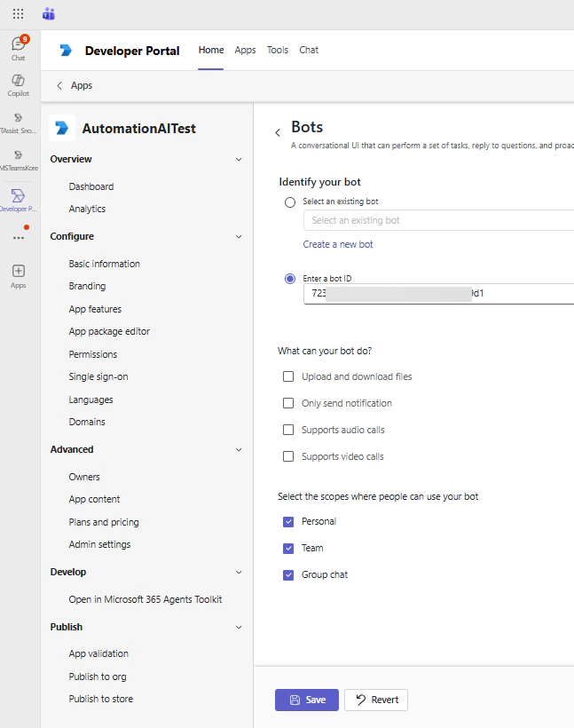This screenshot has height=728, width=574.
Task: Click the more apps ellipsis icon
Action: [x=18, y=238]
